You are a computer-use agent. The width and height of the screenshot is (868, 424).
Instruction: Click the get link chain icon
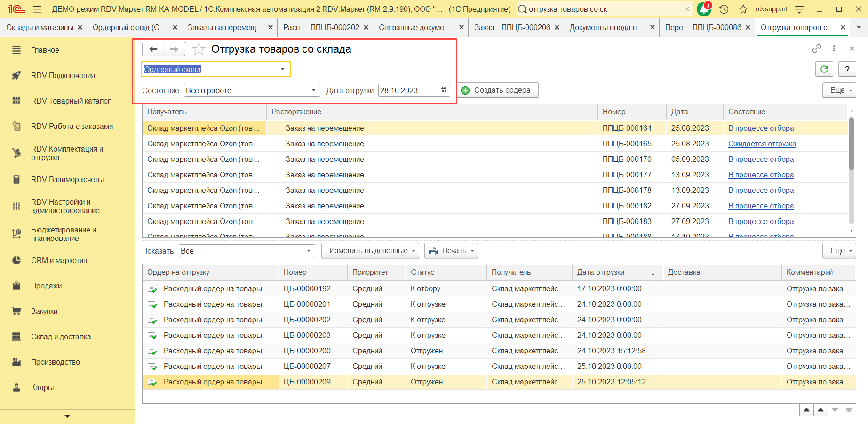[816, 48]
